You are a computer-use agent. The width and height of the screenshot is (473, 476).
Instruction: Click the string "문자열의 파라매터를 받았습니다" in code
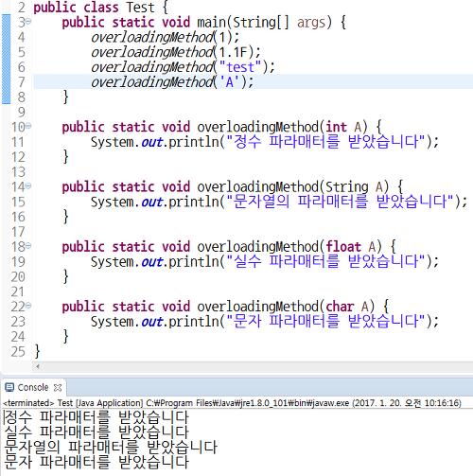(x=340, y=202)
